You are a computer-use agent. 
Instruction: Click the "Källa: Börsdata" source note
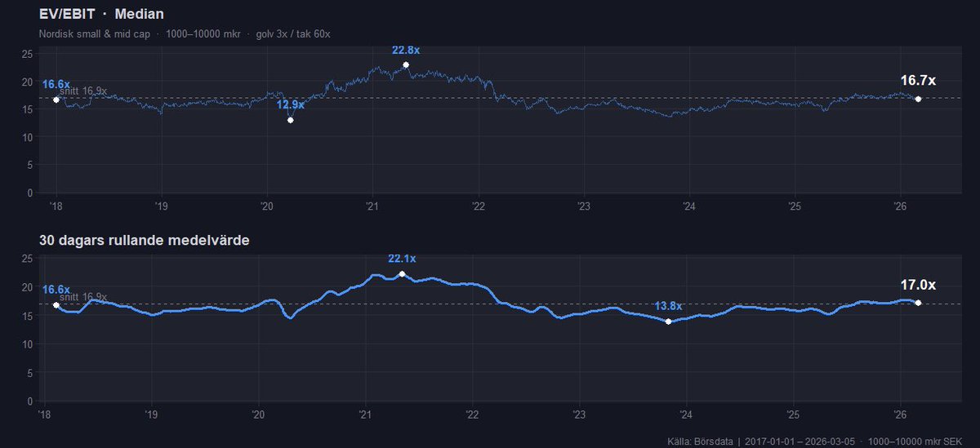(700, 441)
